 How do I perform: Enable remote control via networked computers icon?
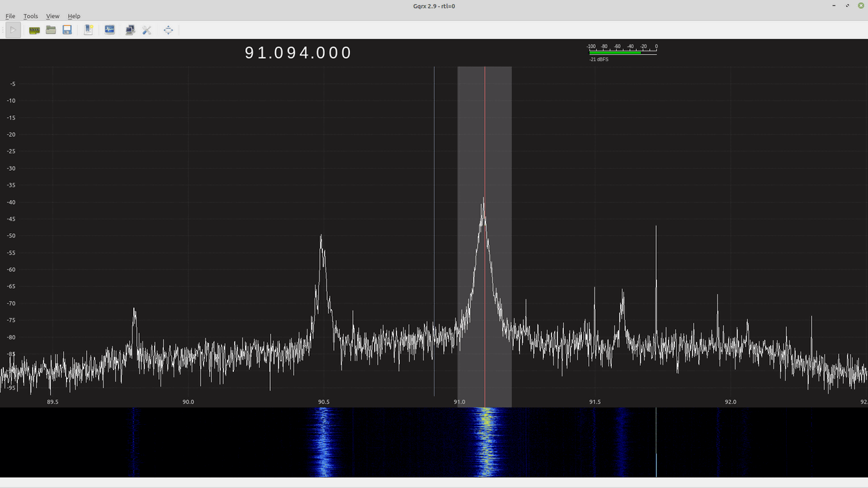pos(130,30)
